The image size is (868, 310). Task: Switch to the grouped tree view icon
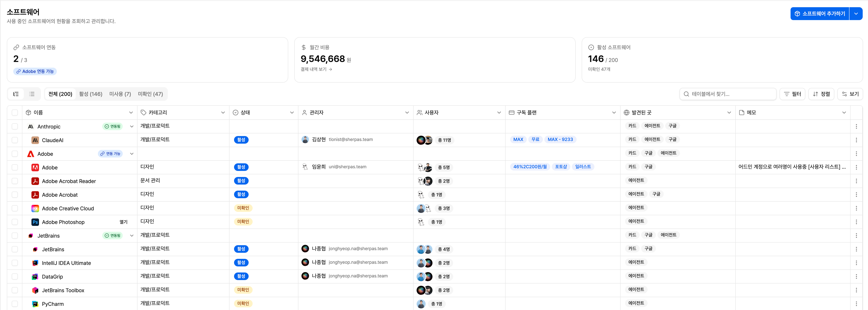tap(16, 94)
